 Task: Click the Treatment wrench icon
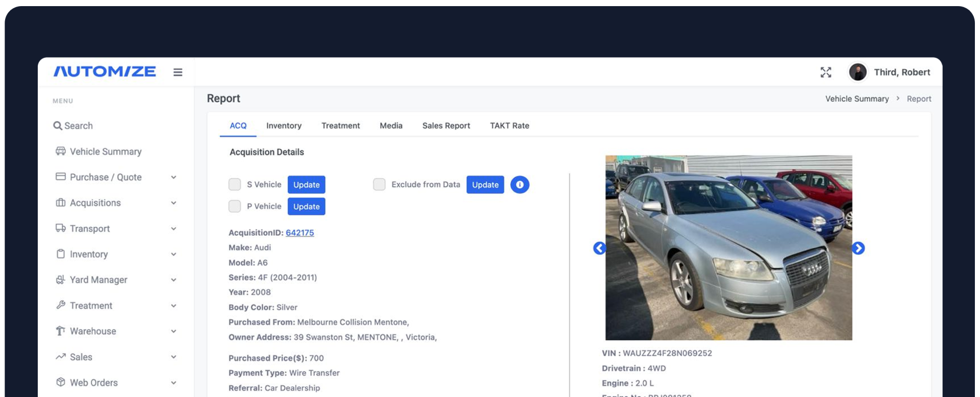click(x=61, y=305)
